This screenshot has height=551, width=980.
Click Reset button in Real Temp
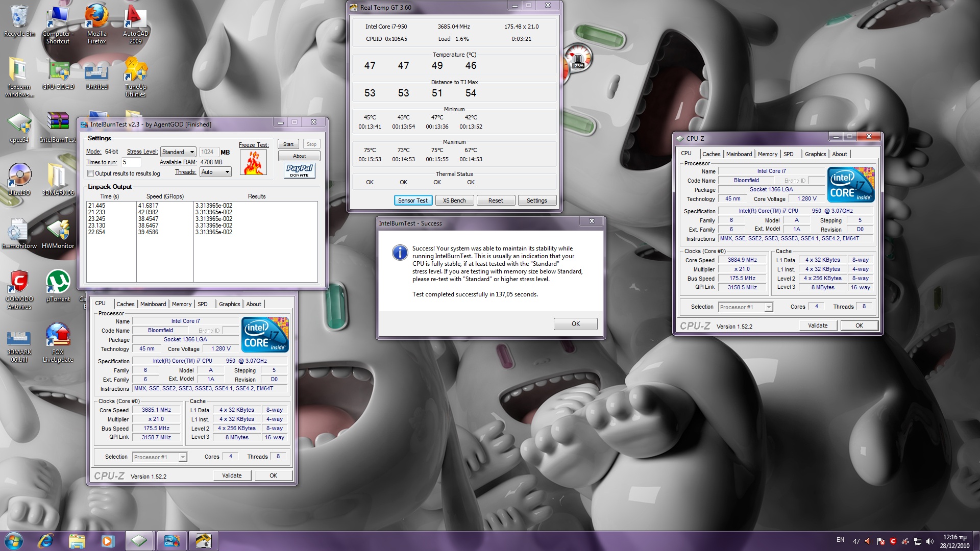pyautogui.click(x=496, y=201)
